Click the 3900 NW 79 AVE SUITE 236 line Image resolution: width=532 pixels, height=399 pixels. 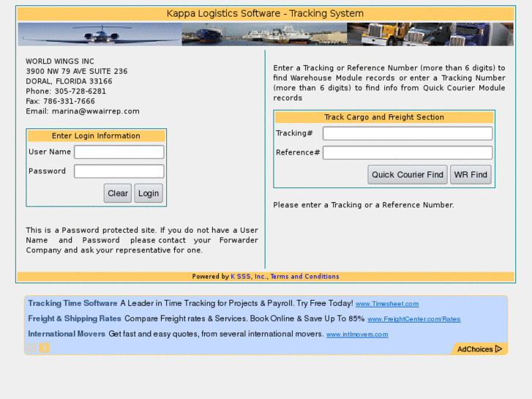point(77,71)
